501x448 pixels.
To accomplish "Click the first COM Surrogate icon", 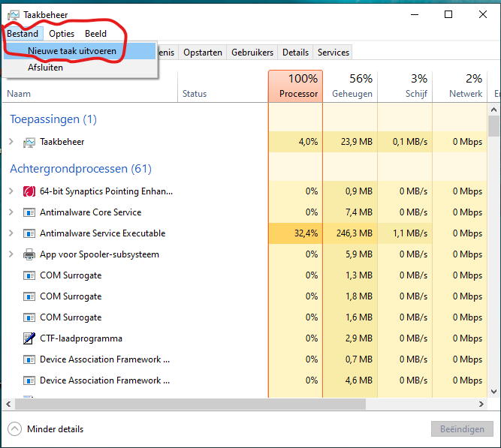I will coord(29,275).
